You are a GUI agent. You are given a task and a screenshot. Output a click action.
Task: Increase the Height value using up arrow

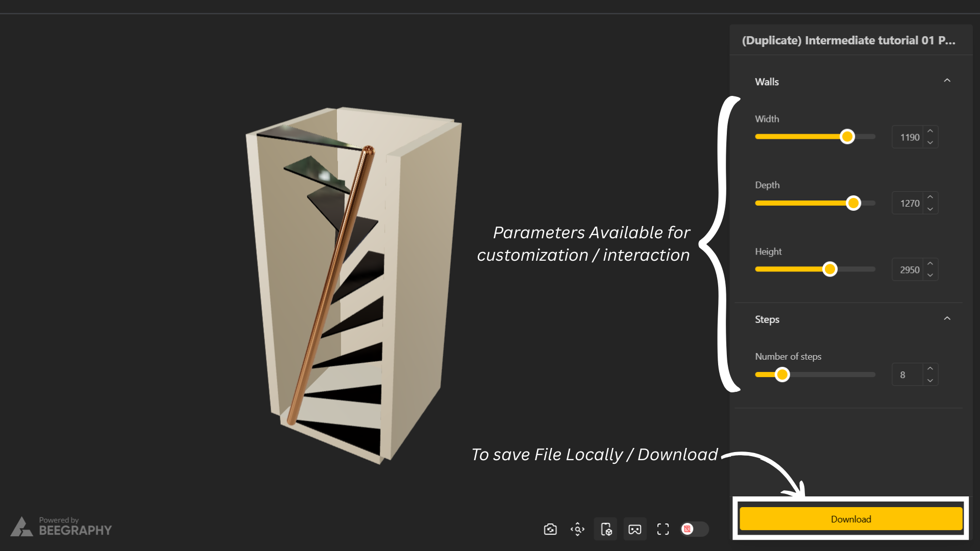pyautogui.click(x=930, y=263)
